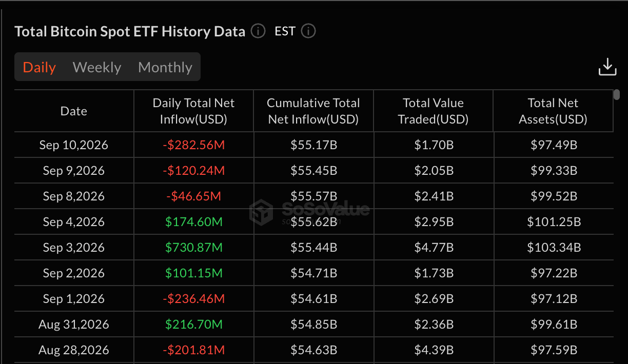
Task: Click the Daily Total Net Inflow header
Action: coord(193,111)
